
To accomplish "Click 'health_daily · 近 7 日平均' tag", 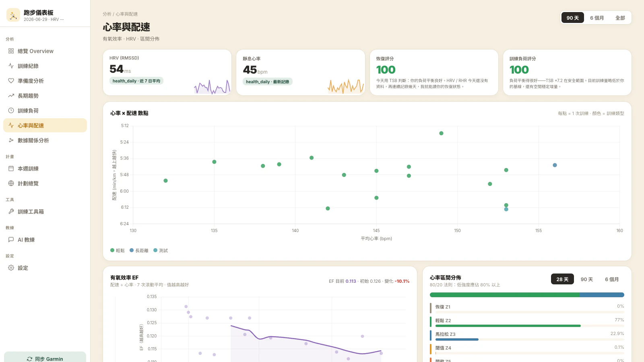I will coord(136,81).
